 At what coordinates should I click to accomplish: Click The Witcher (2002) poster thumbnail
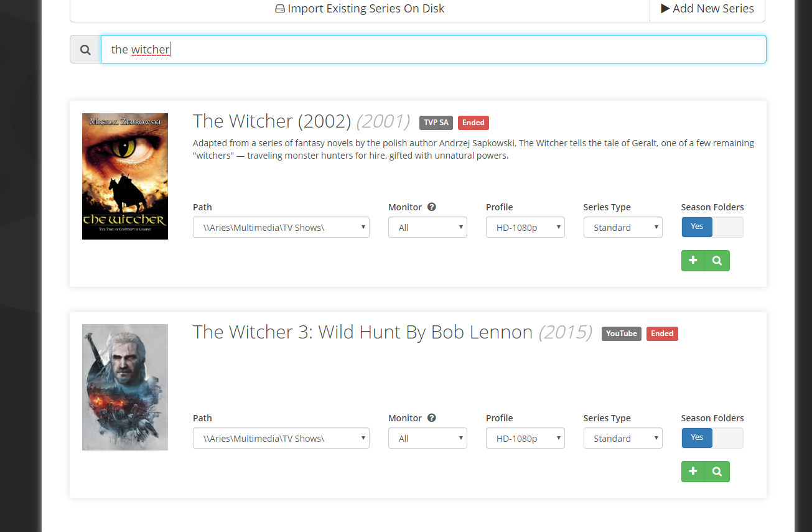click(x=125, y=176)
